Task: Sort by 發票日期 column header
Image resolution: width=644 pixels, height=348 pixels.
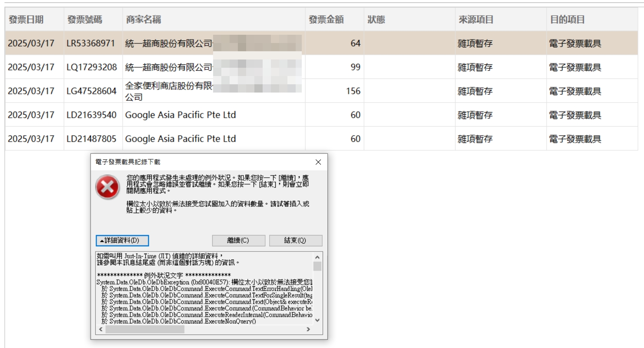Action: tap(34, 20)
